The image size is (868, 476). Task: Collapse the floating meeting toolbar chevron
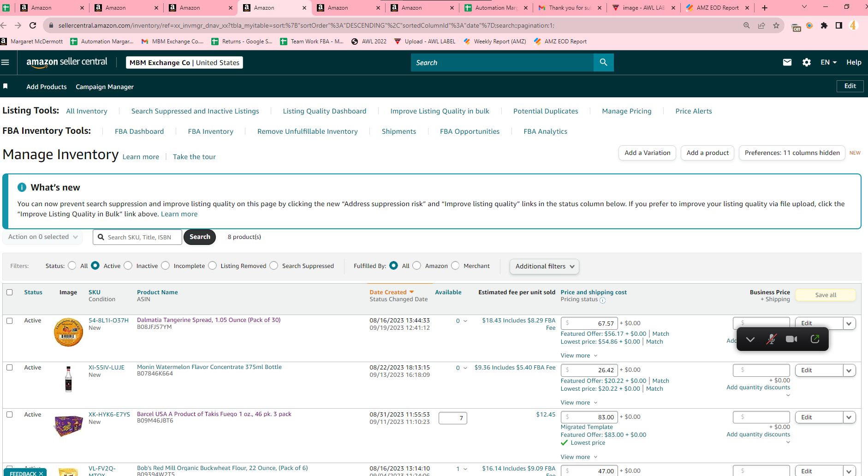[x=750, y=339]
